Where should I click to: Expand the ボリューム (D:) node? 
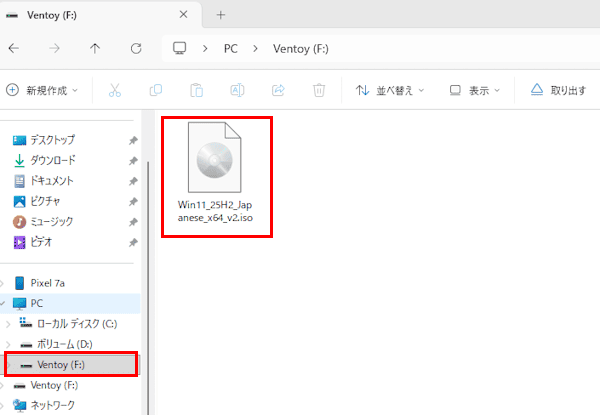click(8, 345)
